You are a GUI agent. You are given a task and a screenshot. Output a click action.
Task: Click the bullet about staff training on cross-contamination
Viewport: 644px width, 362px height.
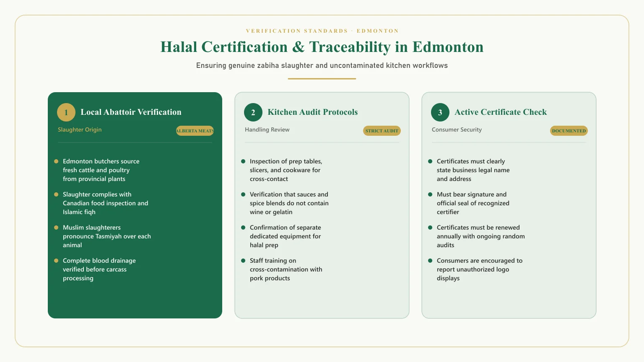286,269
